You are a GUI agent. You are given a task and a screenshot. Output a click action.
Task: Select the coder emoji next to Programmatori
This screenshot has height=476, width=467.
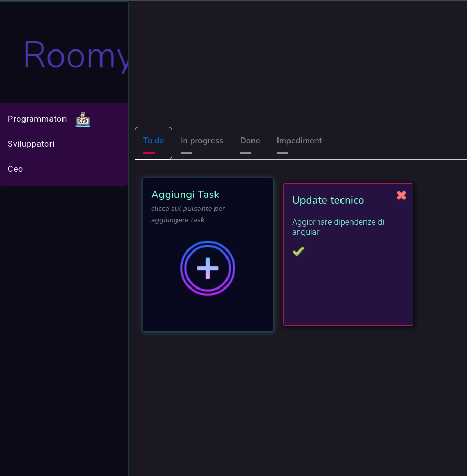point(83,119)
